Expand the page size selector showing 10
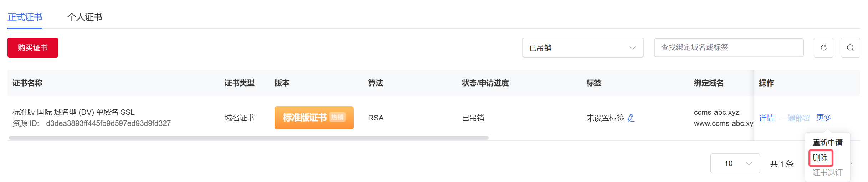This screenshot has width=868, height=182. tap(735, 163)
